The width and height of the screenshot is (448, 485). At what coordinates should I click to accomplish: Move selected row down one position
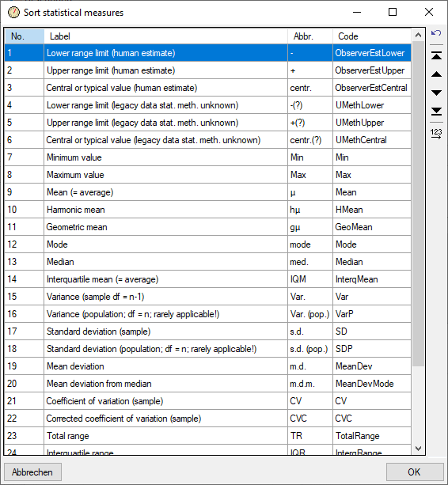pyautogui.click(x=436, y=93)
